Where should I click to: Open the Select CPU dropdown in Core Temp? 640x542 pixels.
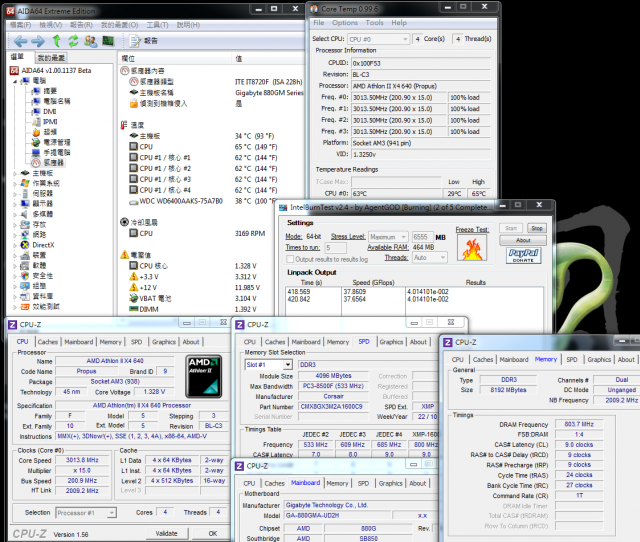[378, 39]
